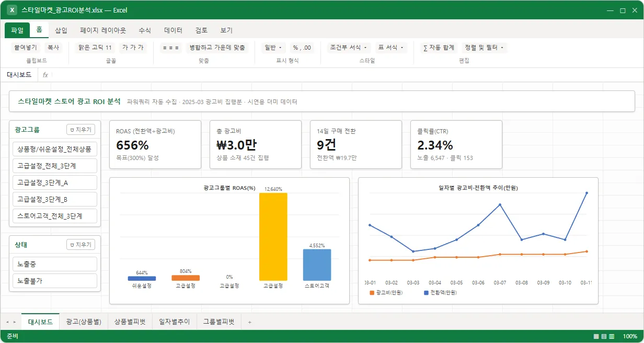Open 표 서식 table format dropdown
The width and height of the screenshot is (644, 343).
(x=390, y=48)
